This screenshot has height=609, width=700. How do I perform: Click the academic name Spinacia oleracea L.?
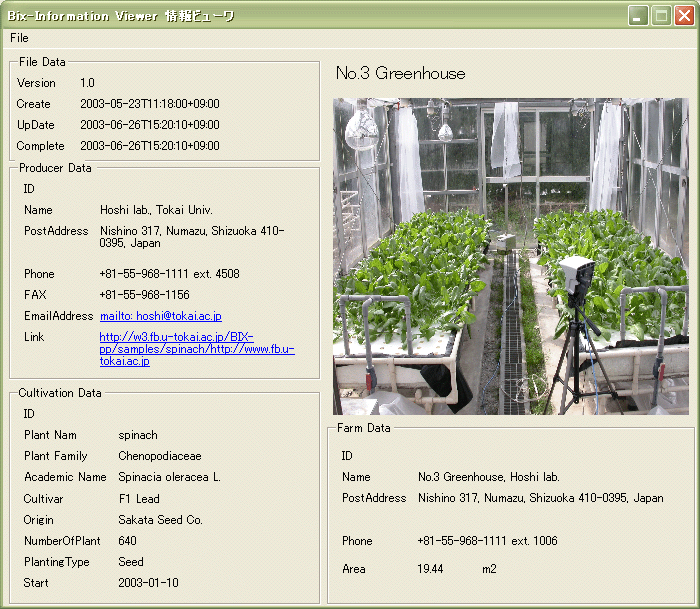click(169, 477)
